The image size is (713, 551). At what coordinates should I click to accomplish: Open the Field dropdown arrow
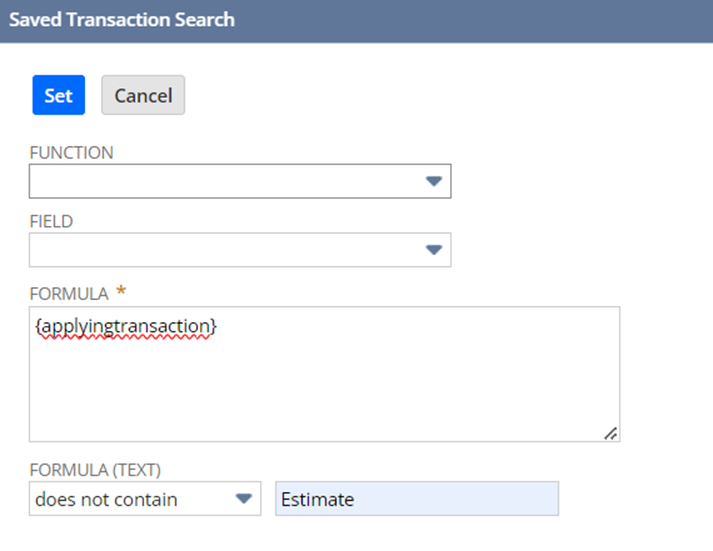[x=433, y=250]
